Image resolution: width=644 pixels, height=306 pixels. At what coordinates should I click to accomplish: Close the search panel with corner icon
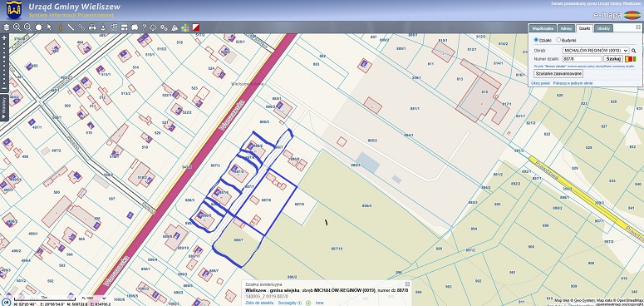[638, 27]
